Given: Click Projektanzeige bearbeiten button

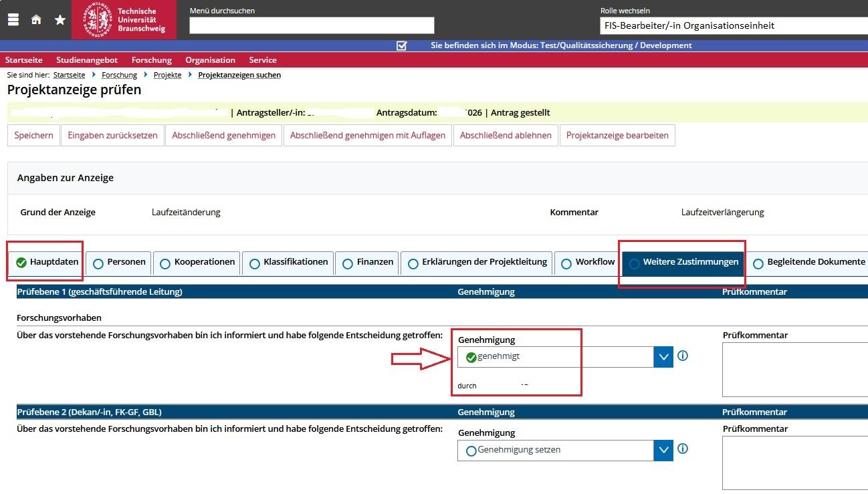Looking at the screenshot, I should 617,135.
